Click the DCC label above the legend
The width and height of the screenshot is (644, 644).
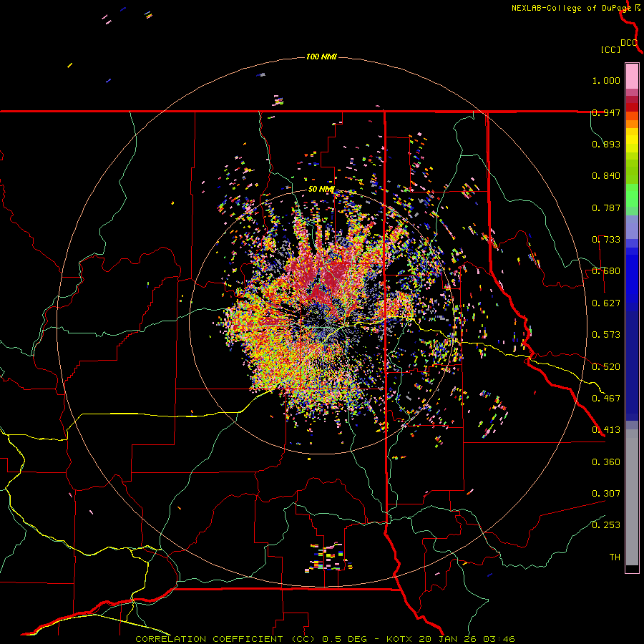click(629, 43)
